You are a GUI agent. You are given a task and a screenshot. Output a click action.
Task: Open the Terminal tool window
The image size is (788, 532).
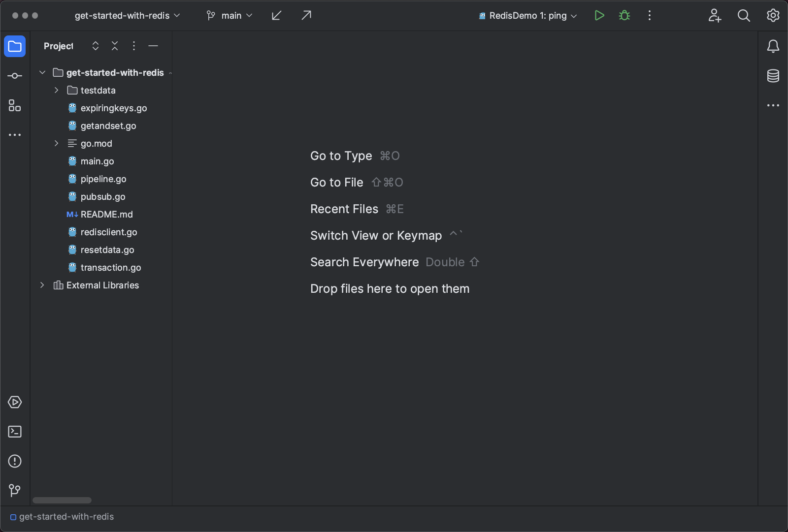(x=14, y=432)
